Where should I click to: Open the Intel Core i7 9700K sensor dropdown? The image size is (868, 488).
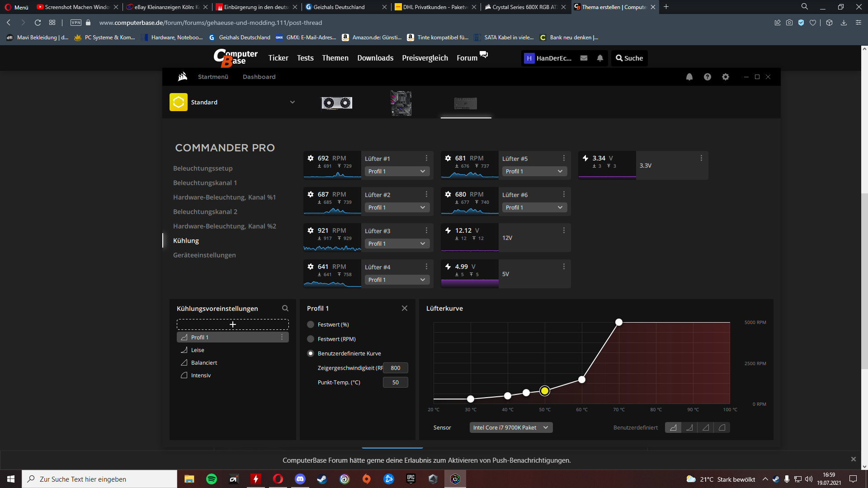[x=510, y=427]
